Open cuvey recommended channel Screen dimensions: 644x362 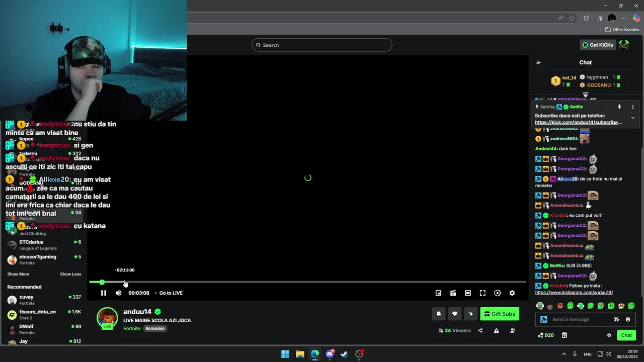click(44, 300)
